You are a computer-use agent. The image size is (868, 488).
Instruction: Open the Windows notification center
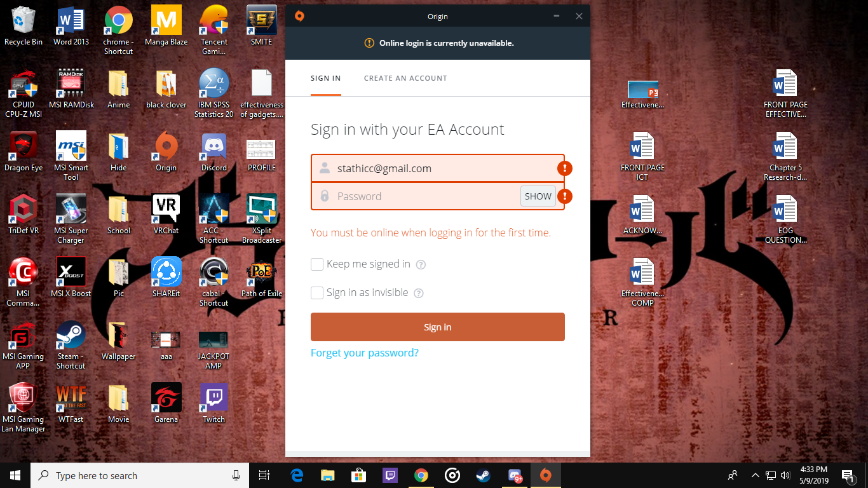[848, 475]
